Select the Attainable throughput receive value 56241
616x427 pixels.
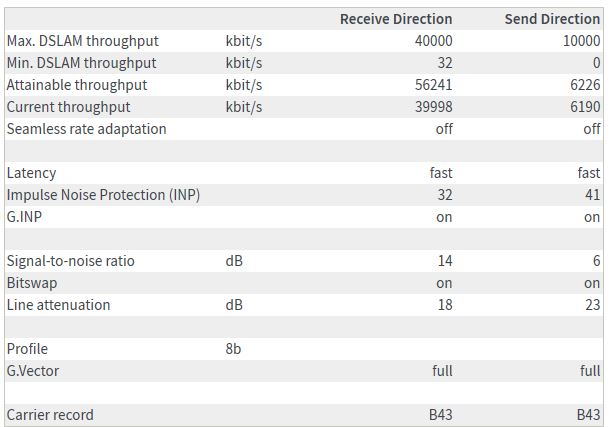[434, 85]
